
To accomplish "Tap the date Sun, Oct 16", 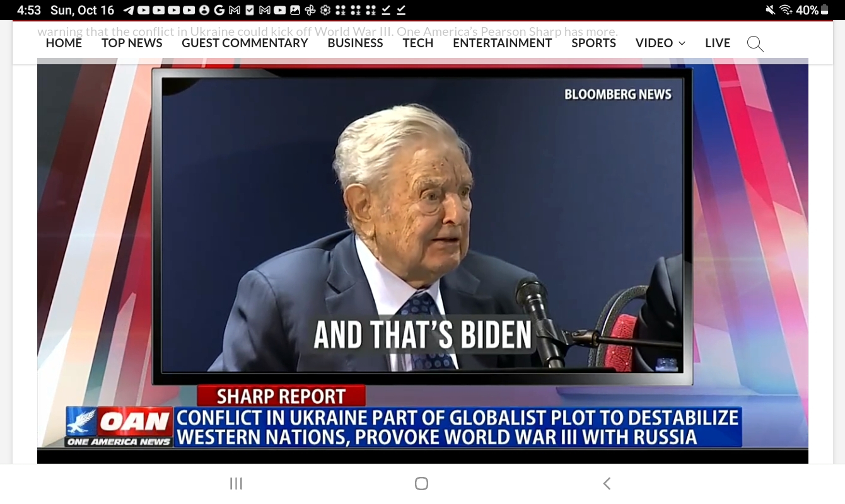I will click(x=82, y=10).
